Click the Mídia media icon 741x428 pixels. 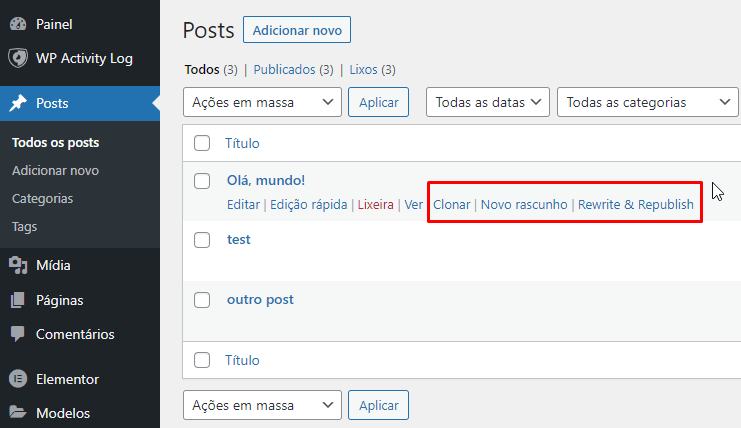18,265
